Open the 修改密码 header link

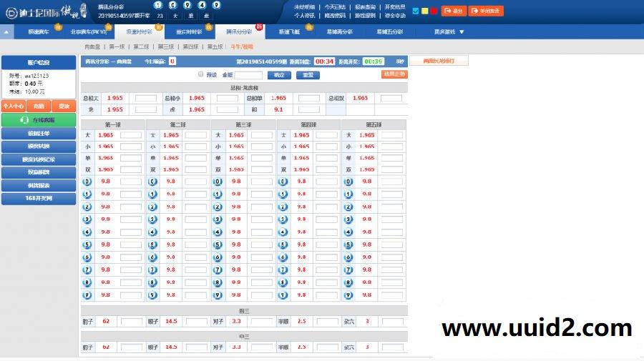pos(335,16)
